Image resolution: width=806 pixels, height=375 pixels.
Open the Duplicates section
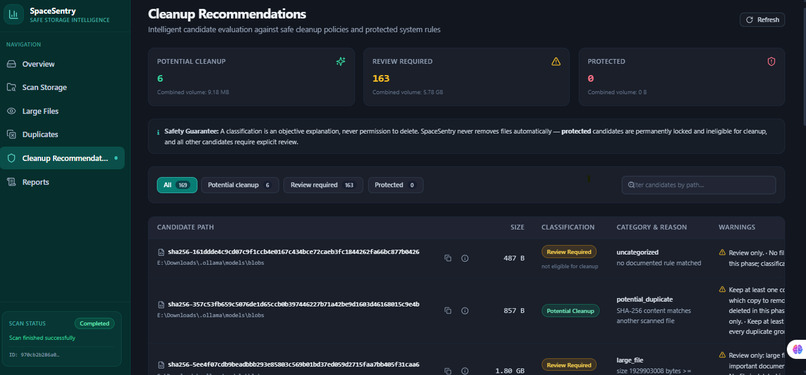point(62,135)
